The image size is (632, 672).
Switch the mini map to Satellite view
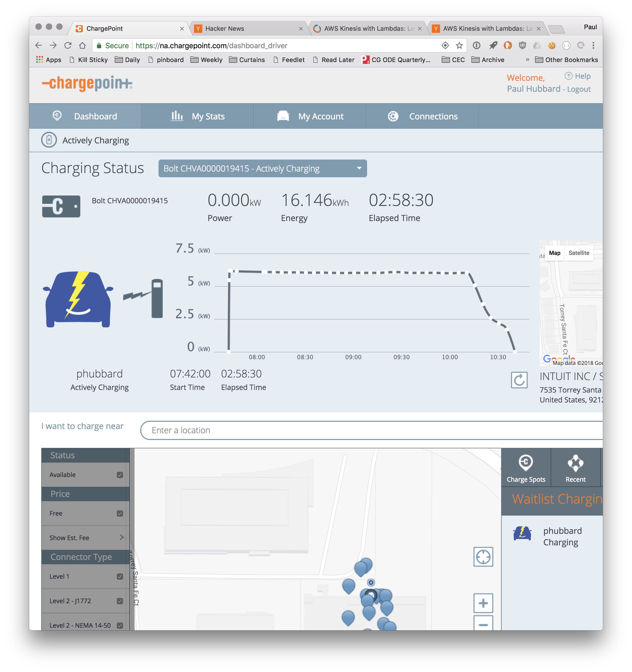point(579,253)
